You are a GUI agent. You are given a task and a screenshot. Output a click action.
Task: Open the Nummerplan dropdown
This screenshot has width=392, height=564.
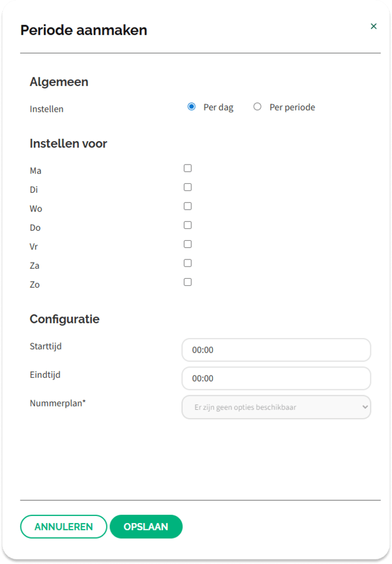click(276, 407)
